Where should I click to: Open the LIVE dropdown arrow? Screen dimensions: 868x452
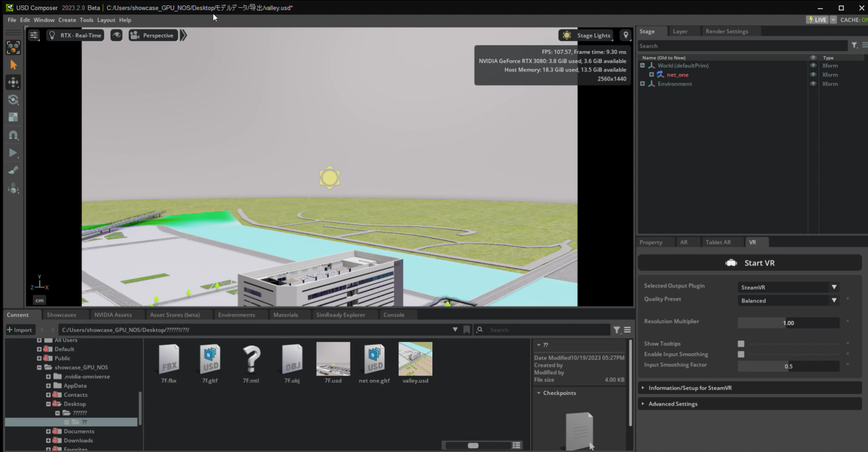pos(833,20)
